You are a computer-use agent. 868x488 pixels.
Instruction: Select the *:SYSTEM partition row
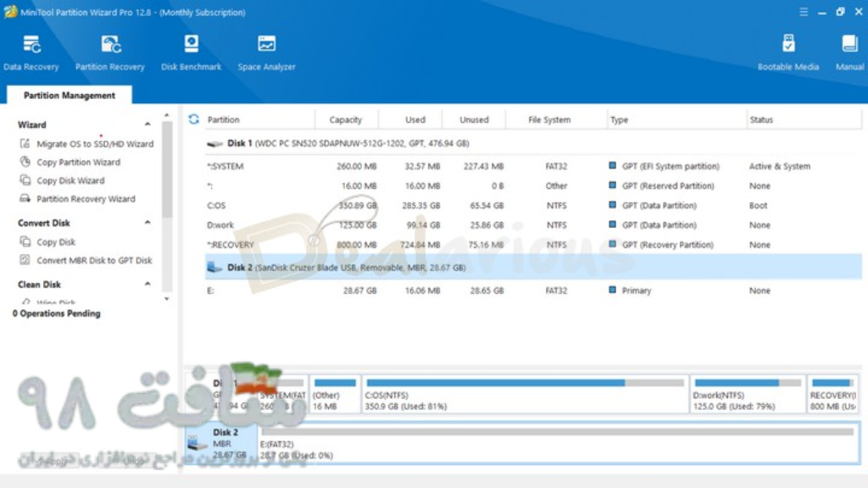click(533, 166)
